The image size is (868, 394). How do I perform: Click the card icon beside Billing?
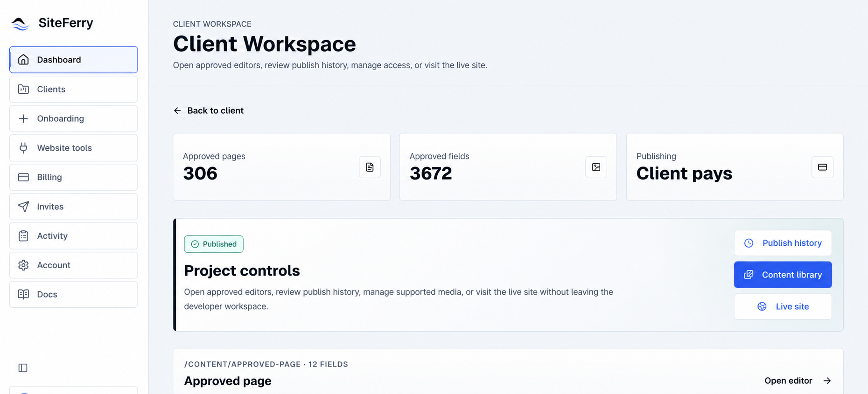click(23, 177)
